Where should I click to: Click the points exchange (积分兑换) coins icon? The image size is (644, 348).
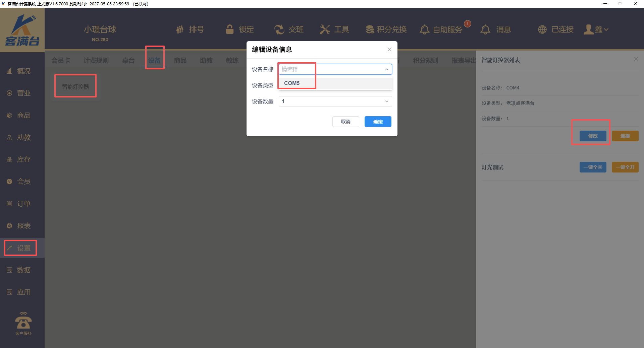pyautogui.click(x=370, y=29)
